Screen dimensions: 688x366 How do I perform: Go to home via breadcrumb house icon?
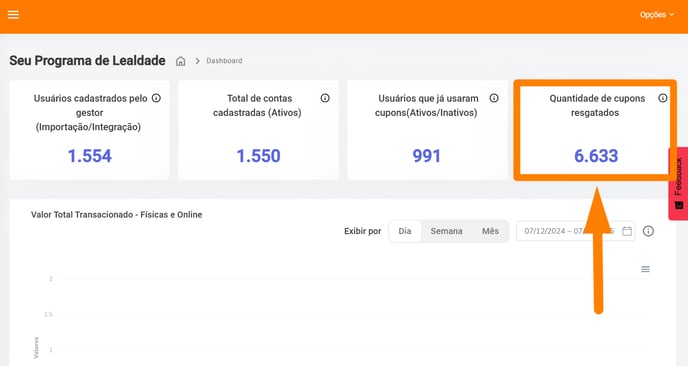[x=180, y=61]
